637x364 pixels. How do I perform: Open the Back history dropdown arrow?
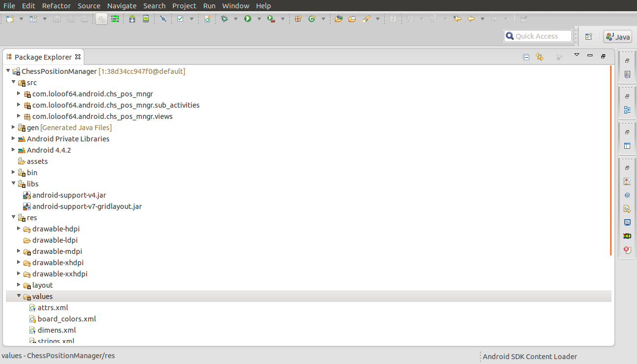[482, 19]
